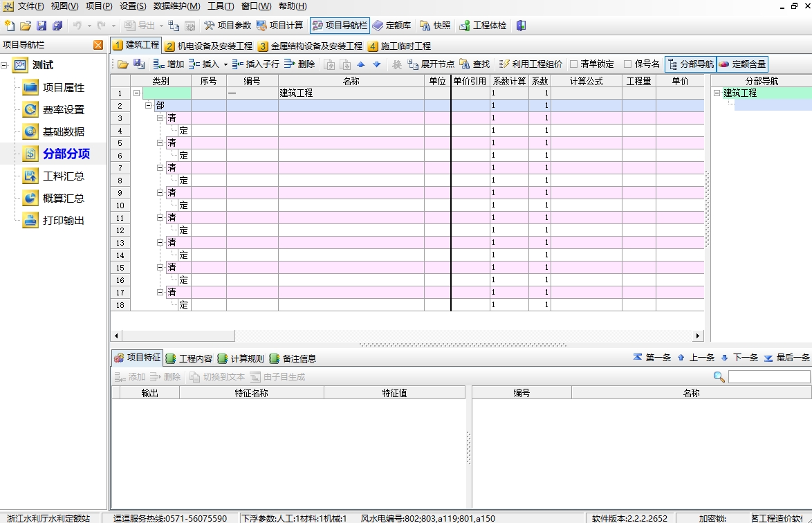The height and width of the screenshot is (523, 812).
Task: Open the 插入 dropdown arrow
Action: pyautogui.click(x=225, y=65)
